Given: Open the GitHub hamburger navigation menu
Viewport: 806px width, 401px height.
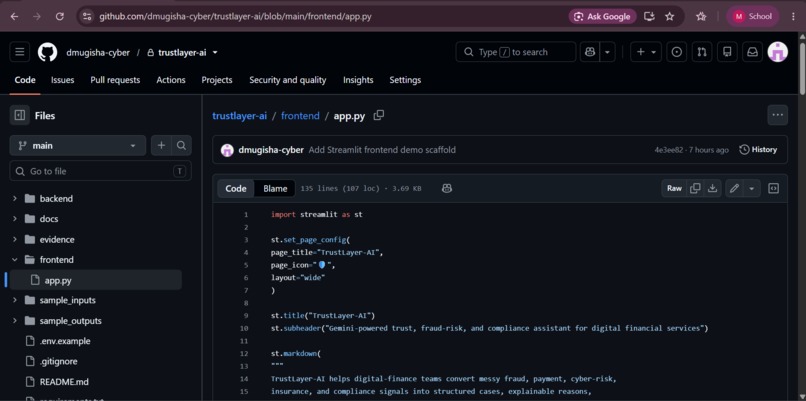Looking at the screenshot, I should click(20, 52).
